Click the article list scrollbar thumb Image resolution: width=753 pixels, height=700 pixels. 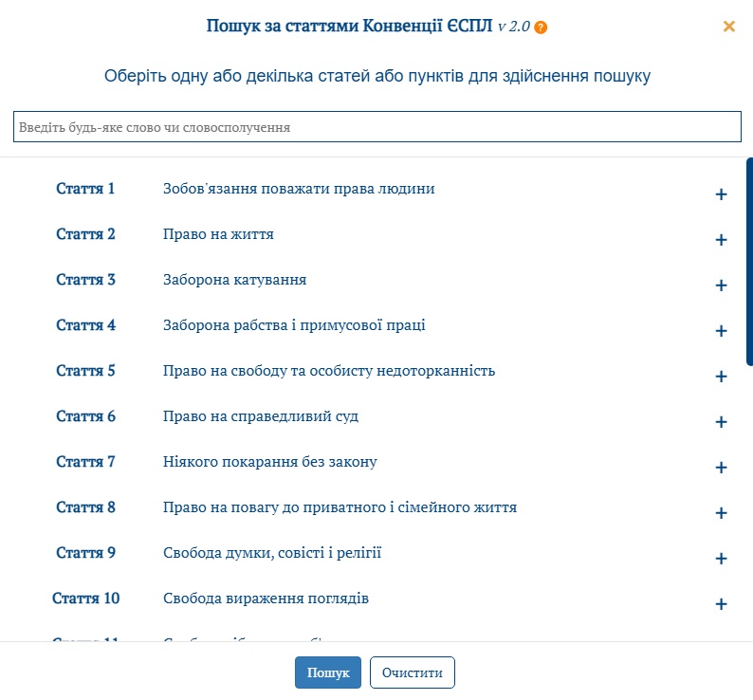(749, 263)
